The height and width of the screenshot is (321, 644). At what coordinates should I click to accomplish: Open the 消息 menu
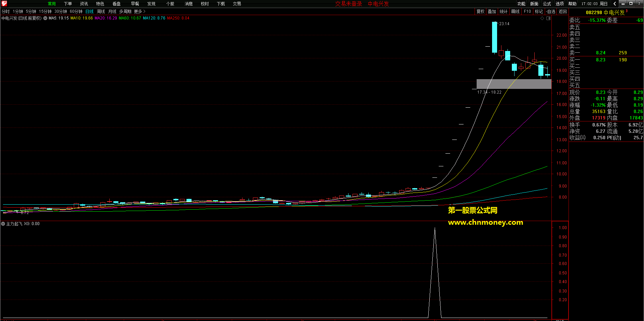pyautogui.click(x=189, y=4)
